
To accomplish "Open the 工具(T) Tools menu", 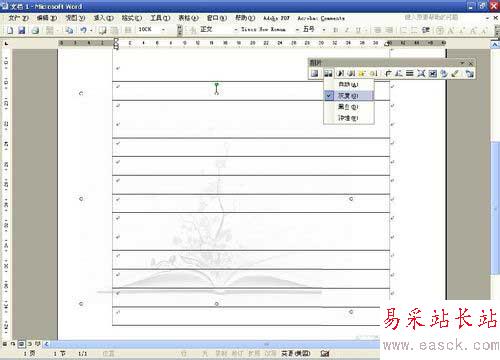I will 160,18.
